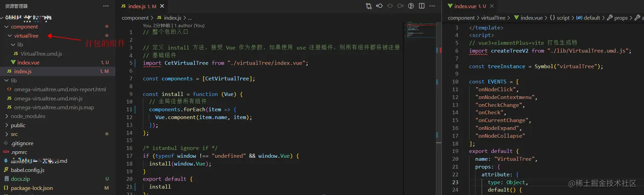Click 'install(window.Vue);' code line

180,163
